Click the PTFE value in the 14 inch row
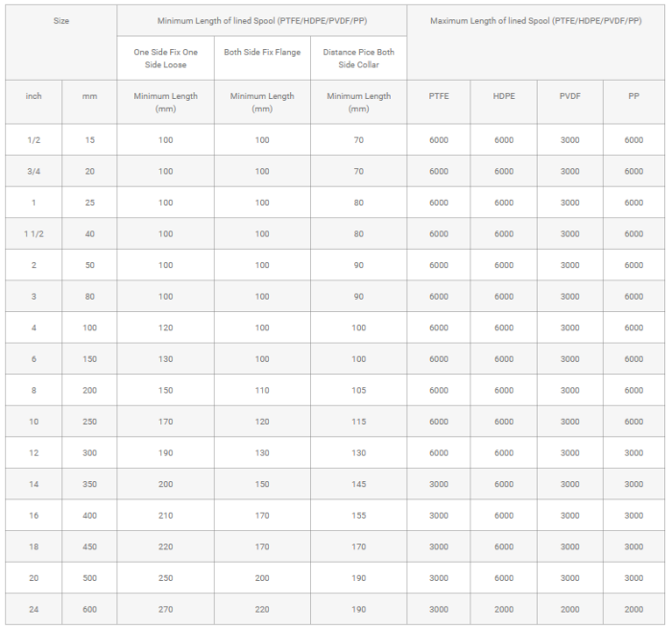Viewport: 672px width, 630px height. tap(439, 484)
